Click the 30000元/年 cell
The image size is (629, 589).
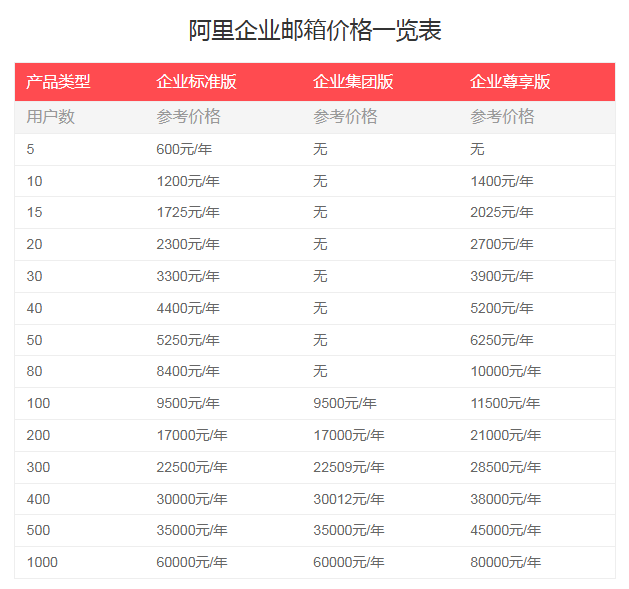tap(192, 500)
